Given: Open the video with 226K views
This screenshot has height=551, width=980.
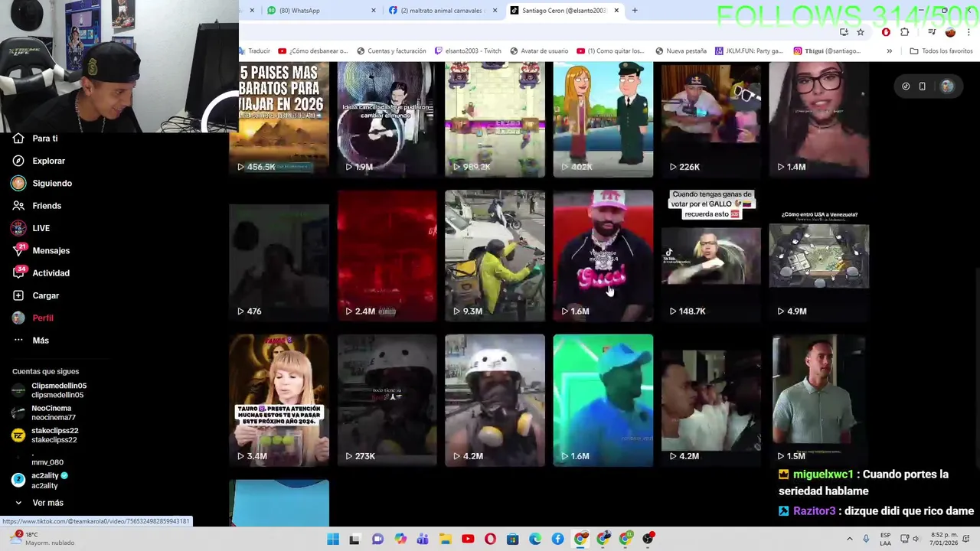Looking at the screenshot, I should [x=710, y=120].
